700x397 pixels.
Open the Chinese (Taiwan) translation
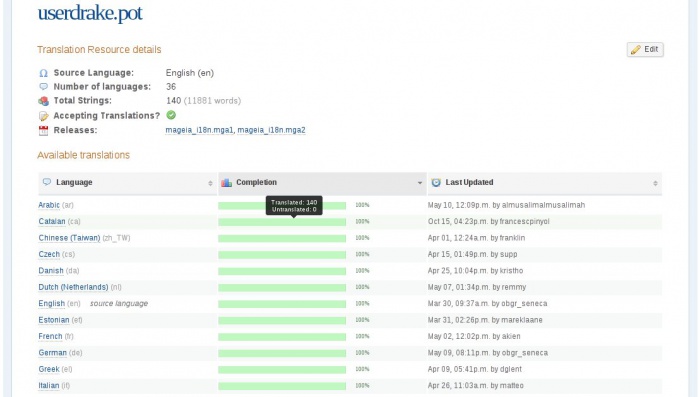69,238
